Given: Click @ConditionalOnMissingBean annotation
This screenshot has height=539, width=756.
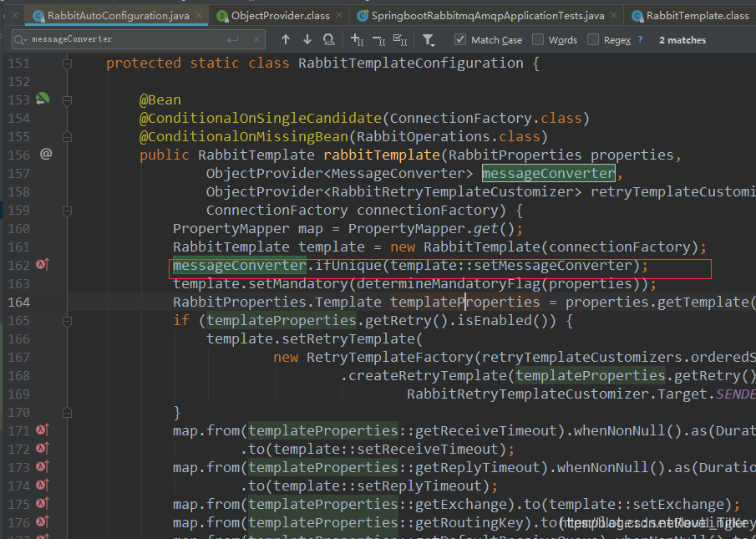Looking at the screenshot, I should 243,136.
